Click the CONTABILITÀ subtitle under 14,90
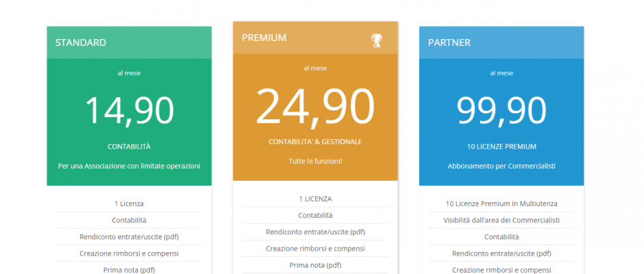644x274 pixels. coord(129,147)
